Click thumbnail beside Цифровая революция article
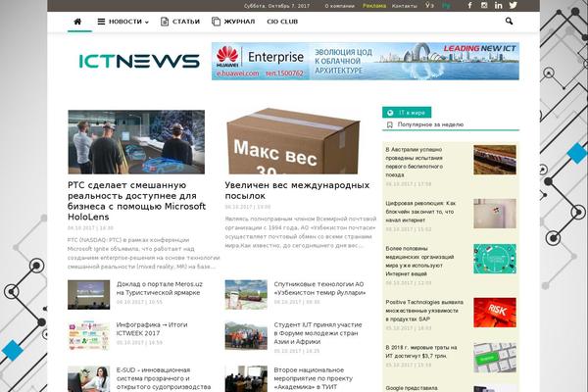Viewport: 588px width, 392px height. click(495, 214)
